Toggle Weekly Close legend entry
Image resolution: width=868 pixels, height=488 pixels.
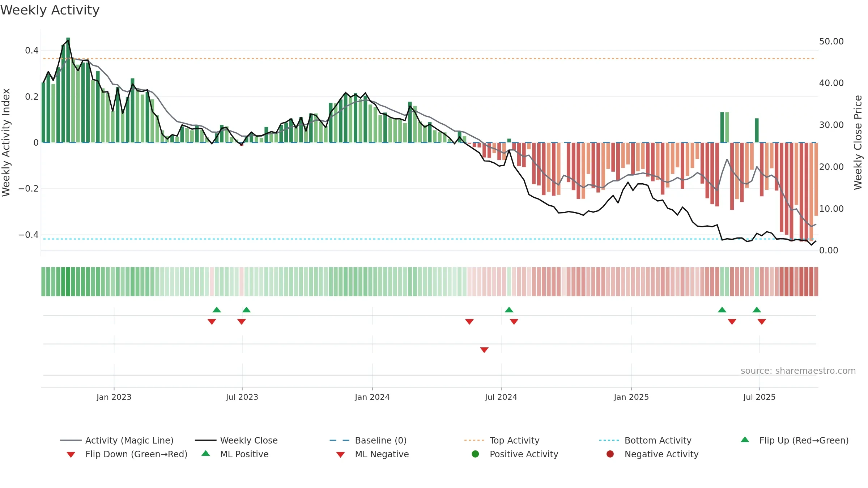tap(236, 440)
